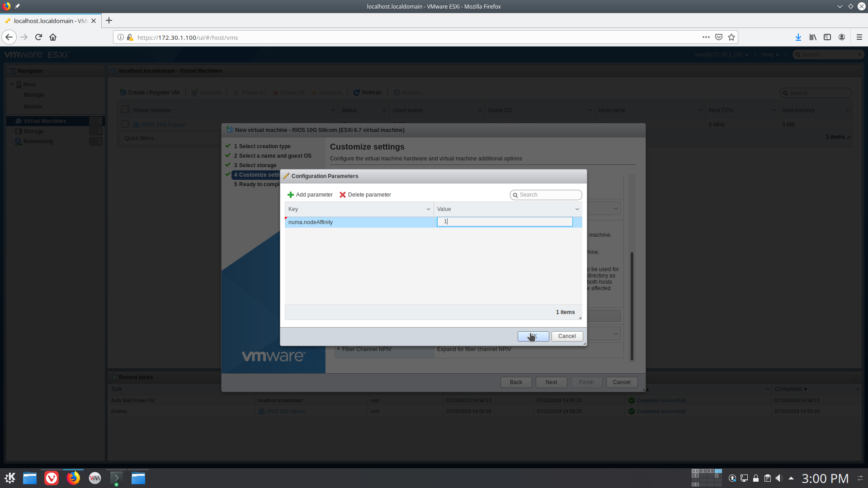The width and height of the screenshot is (868, 488).
Task: Click Delete parameter button
Action: point(365,195)
